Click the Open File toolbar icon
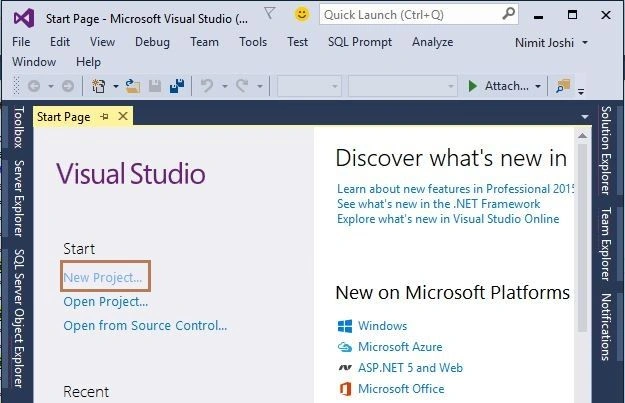The image size is (625, 403). click(x=133, y=86)
